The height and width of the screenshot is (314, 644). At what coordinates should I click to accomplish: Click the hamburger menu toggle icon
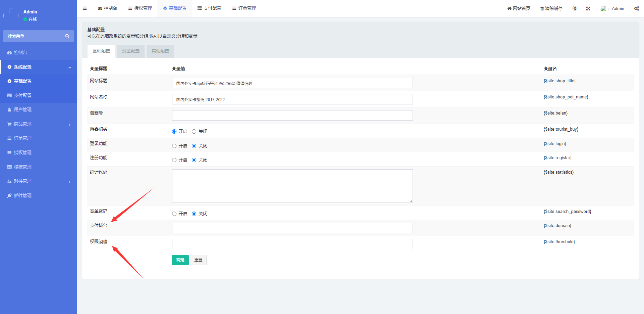[x=85, y=8]
